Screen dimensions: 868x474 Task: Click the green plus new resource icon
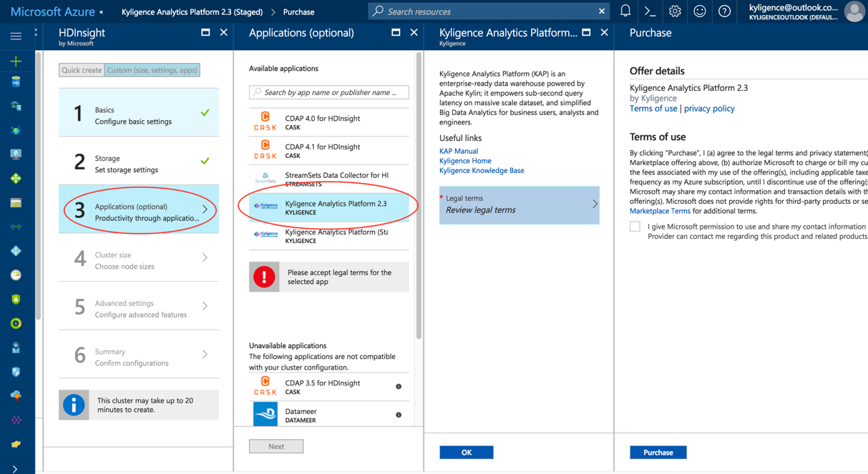[x=16, y=61]
